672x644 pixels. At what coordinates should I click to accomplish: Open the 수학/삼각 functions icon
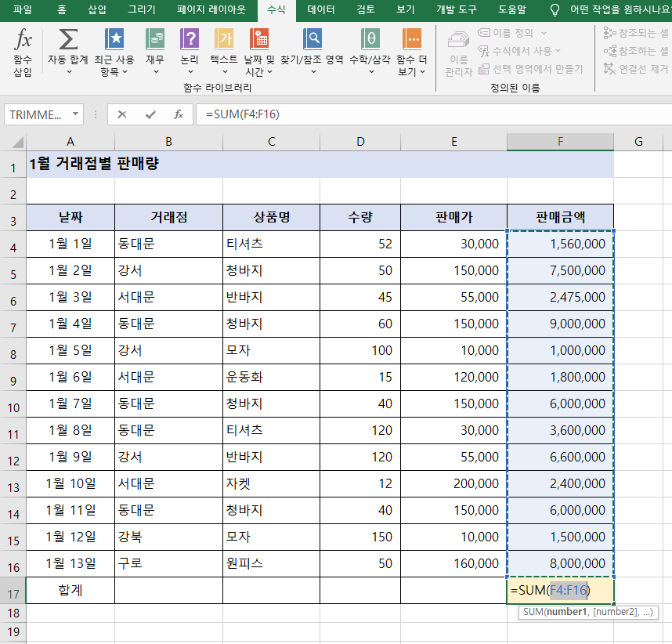(370, 39)
